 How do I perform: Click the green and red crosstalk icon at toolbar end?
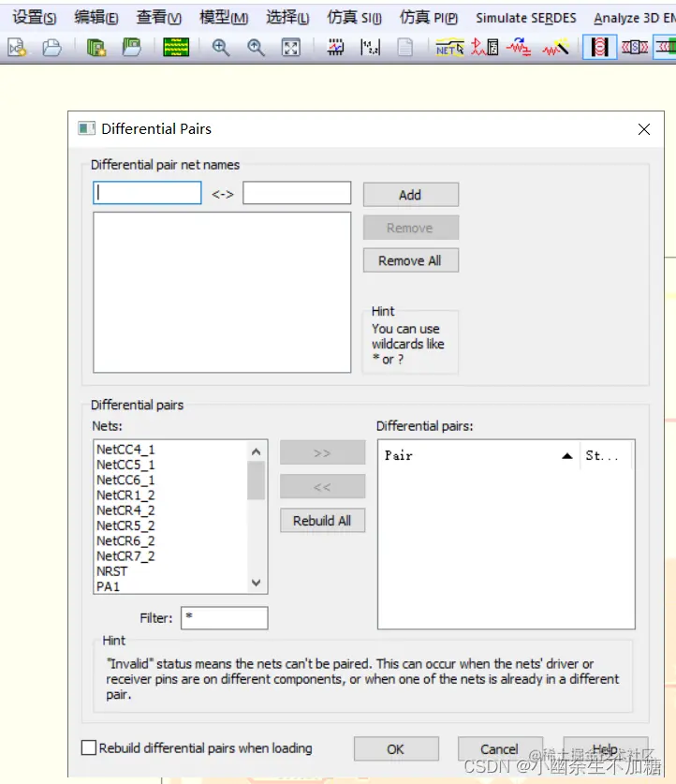(x=666, y=48)
